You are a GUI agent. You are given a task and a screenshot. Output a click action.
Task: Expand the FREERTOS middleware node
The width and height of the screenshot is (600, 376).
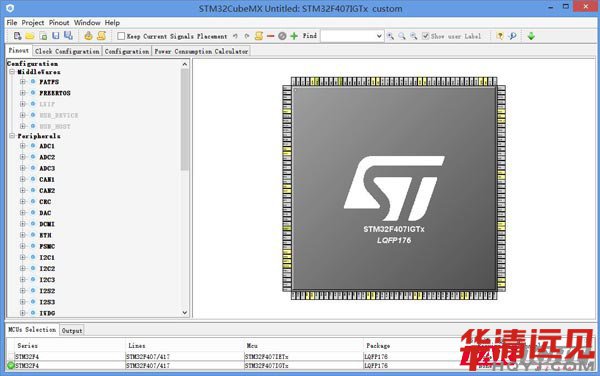coord(23,93)
